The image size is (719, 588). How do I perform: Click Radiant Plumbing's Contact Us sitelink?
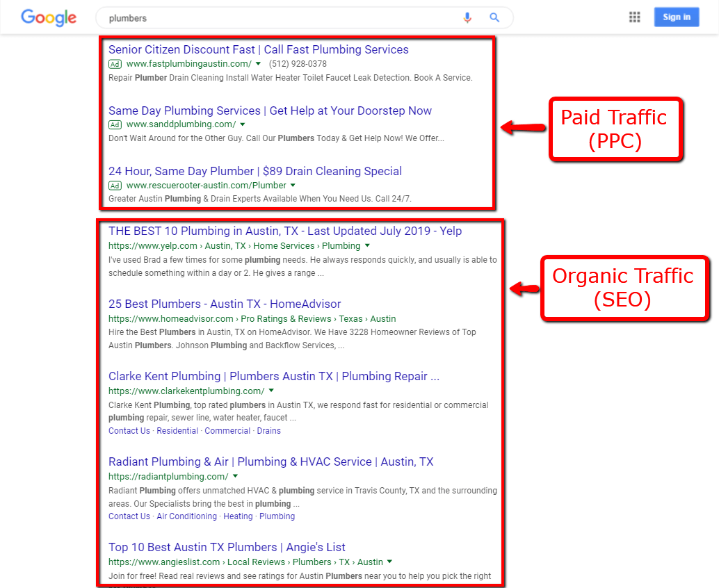coord(129,516)
